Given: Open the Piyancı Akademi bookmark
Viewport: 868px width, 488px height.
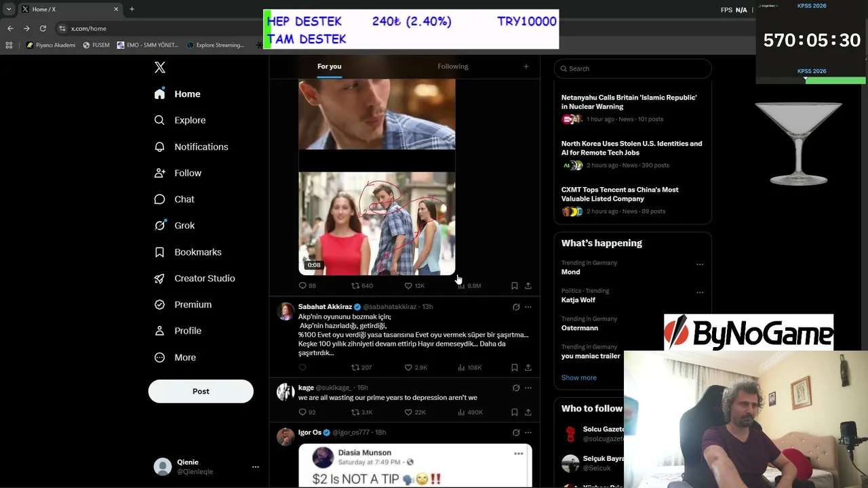Looking at the screenshot, I should coord(51,45).
